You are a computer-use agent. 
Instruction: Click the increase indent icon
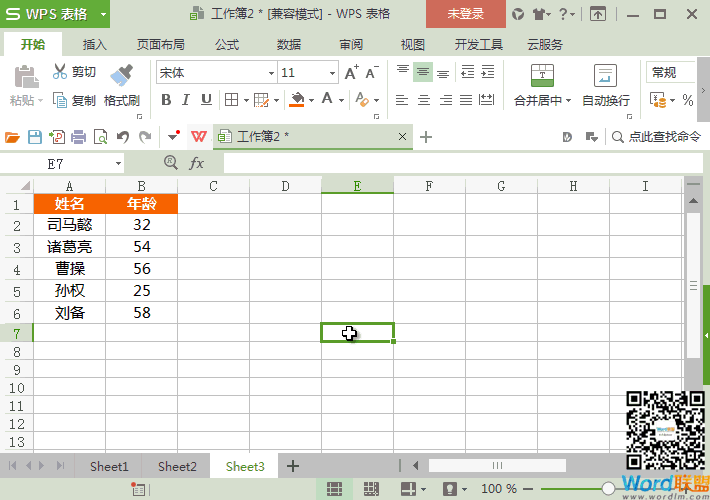coord(488,72)
